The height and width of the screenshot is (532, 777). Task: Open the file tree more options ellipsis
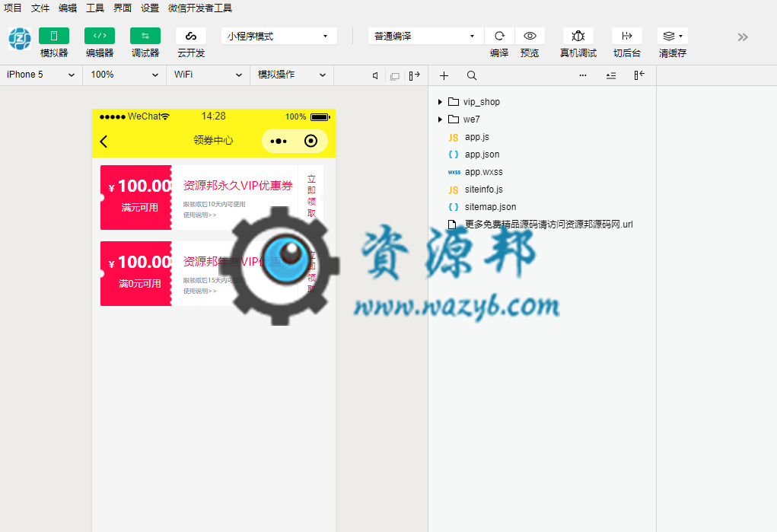click(583, 75)
